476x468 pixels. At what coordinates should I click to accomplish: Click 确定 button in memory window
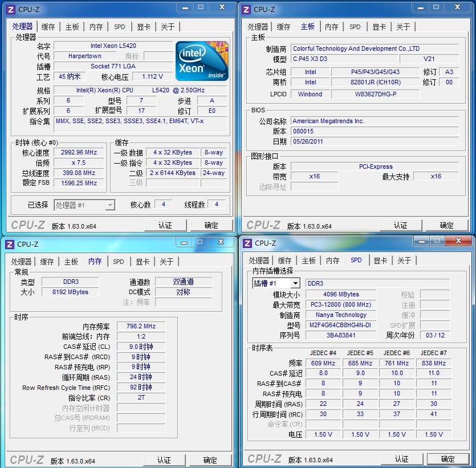click(210, 461)
